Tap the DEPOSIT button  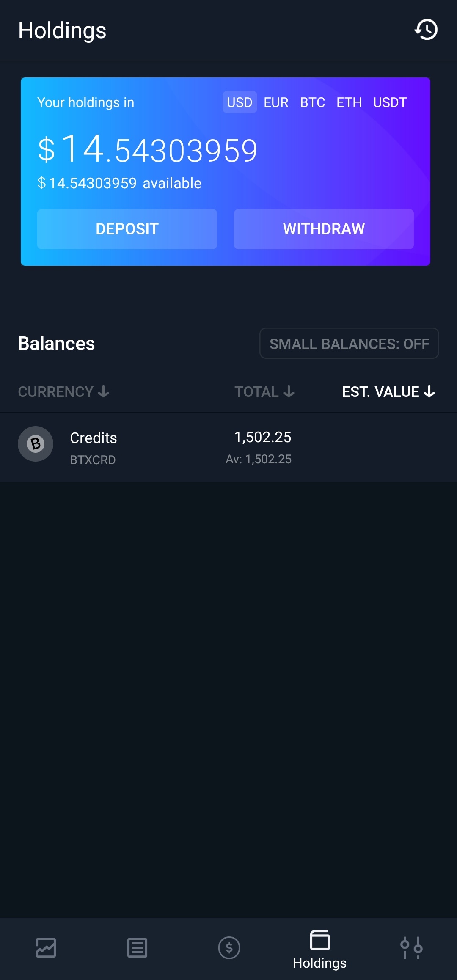pos(127,229)
